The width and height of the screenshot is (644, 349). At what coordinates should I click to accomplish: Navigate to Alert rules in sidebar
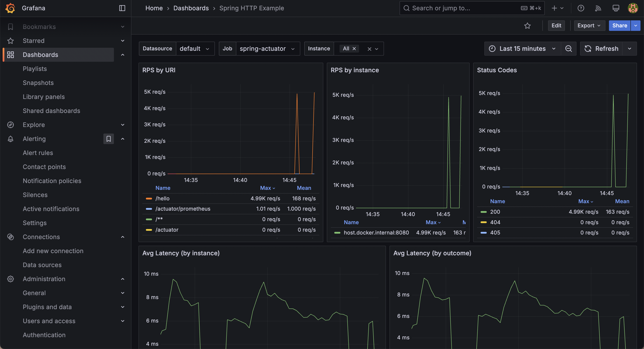pyautogui.click(x=38, y=153)
